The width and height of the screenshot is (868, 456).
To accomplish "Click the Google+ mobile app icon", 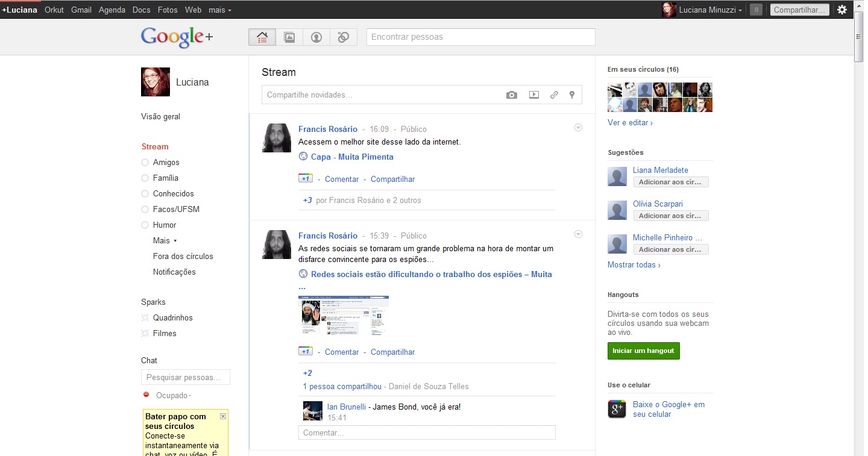I will pyautogui.click(x=617, y=409).
